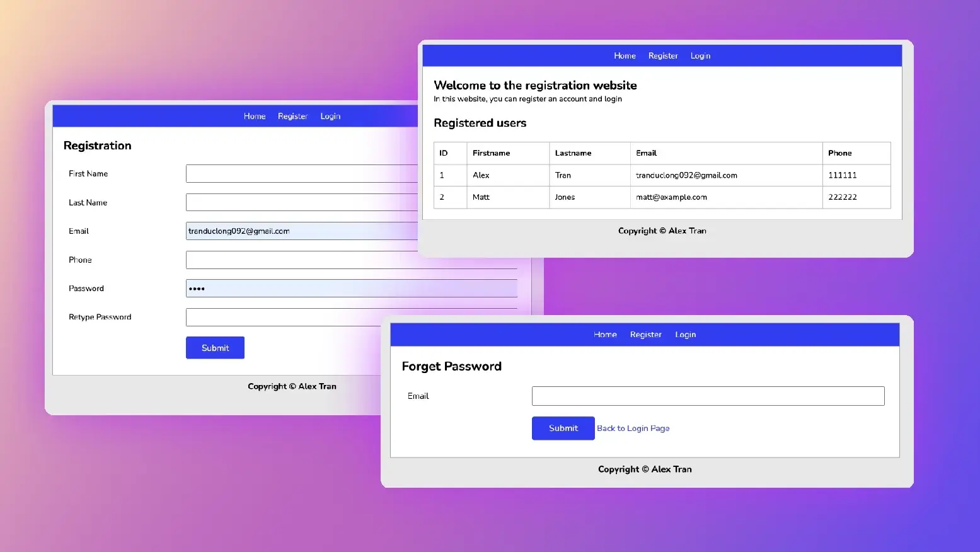This screenshot has height=552, width=980.
Task: Click Home in the Welcome page navbar
Action: click(x=625, y=55)
